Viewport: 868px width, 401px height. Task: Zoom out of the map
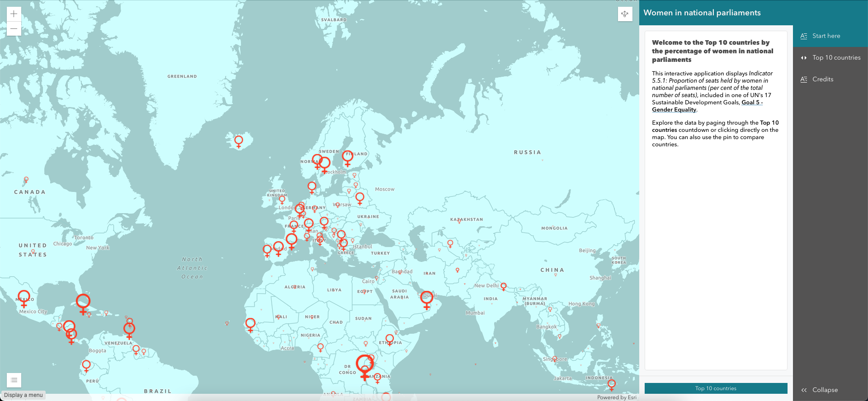14,29
